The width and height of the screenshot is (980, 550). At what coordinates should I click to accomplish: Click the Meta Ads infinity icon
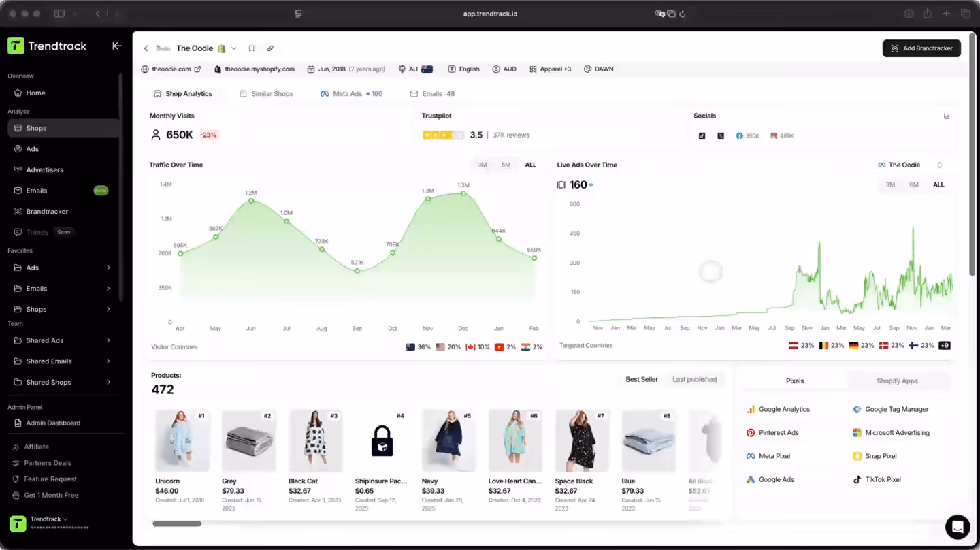325,93
